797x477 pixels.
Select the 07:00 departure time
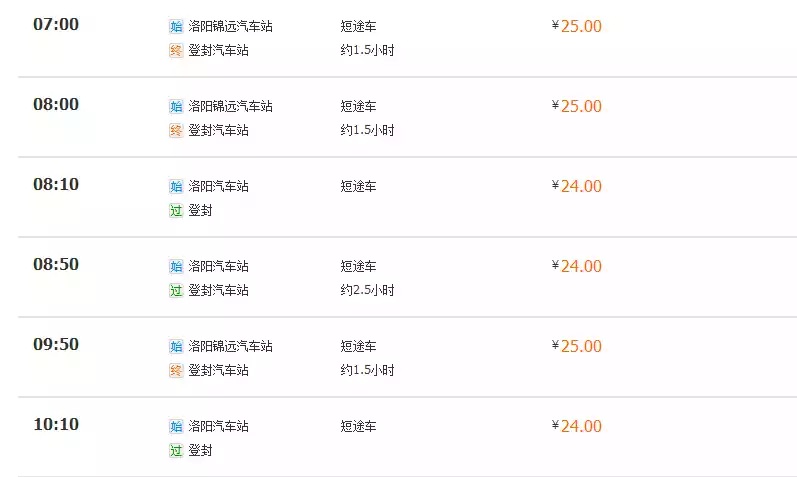(x=56, y=24)
